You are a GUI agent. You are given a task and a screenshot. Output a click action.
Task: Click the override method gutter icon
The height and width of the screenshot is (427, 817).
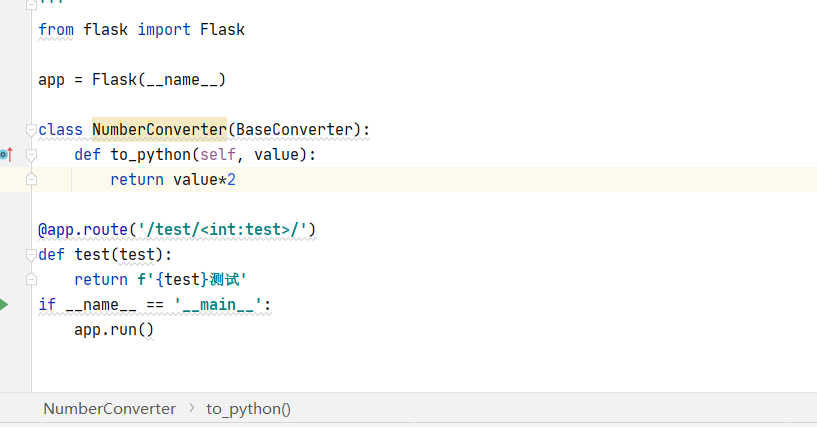6,155
